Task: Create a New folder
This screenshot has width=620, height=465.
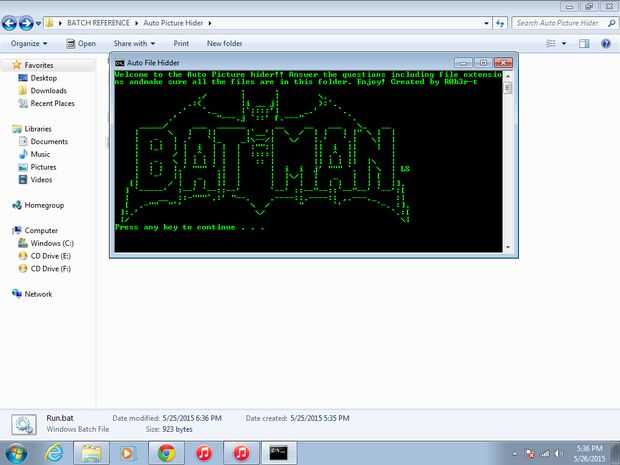Action: coord(224,43)
